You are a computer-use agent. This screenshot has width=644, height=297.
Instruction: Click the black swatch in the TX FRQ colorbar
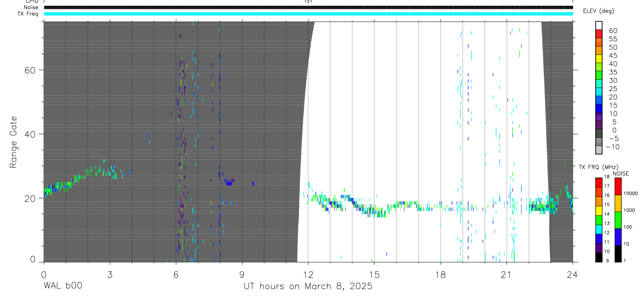pos(599,257)
